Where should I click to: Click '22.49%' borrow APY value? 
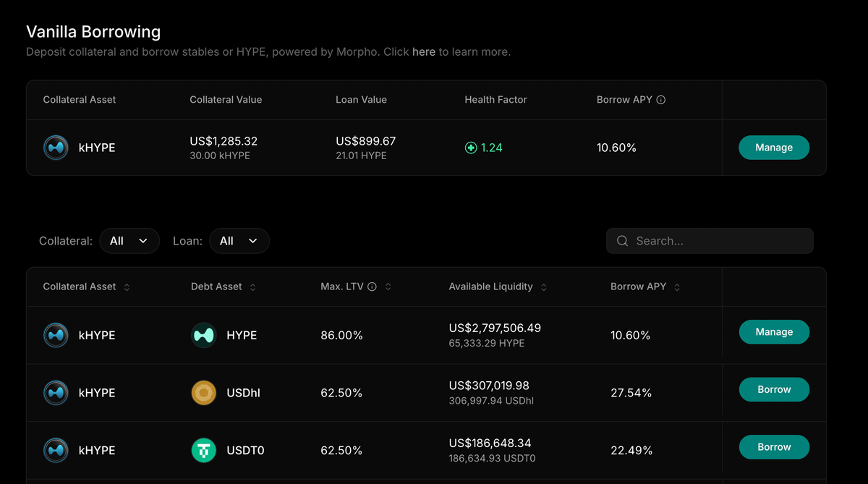[631, 451]
